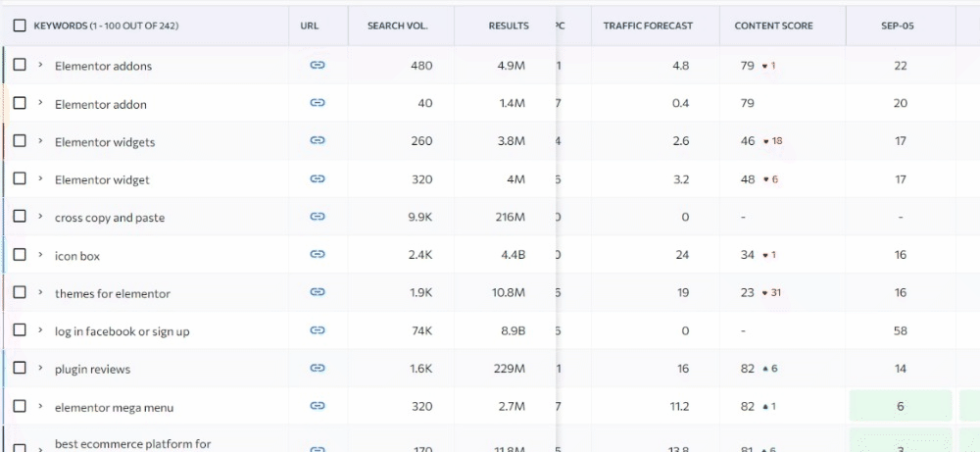Sort by Results column header
The image size is (980, 452).
click(x=509, y=25)
